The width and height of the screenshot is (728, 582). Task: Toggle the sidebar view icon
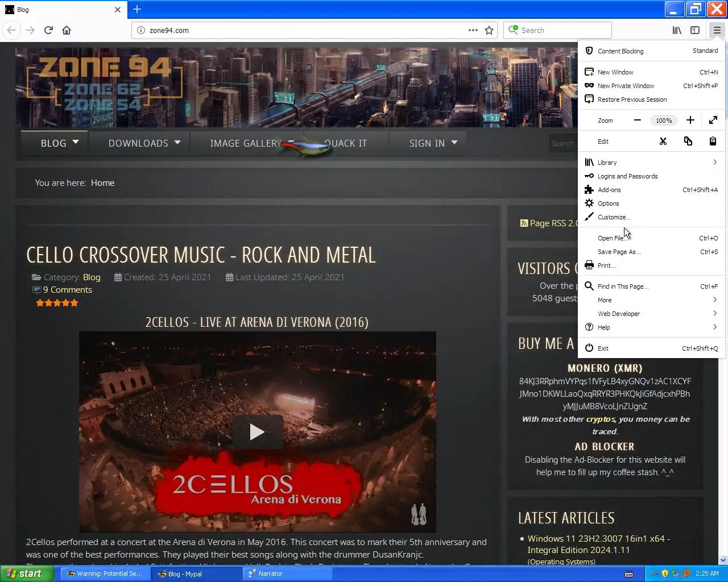point(695,30)
